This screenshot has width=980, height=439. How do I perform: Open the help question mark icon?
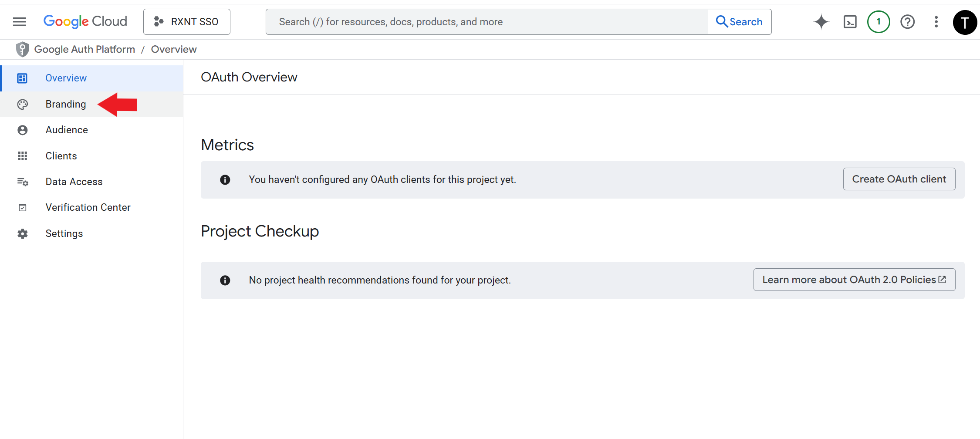click(x=907, y=21)
